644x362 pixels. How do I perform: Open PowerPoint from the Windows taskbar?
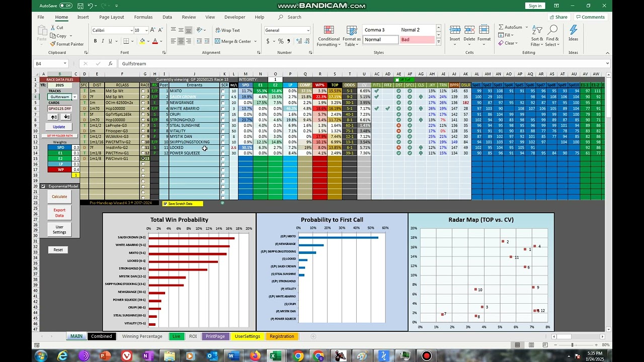105,356
